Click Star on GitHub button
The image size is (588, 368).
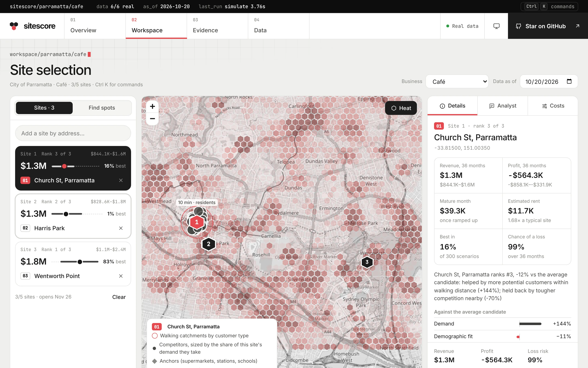pos(548,26)
